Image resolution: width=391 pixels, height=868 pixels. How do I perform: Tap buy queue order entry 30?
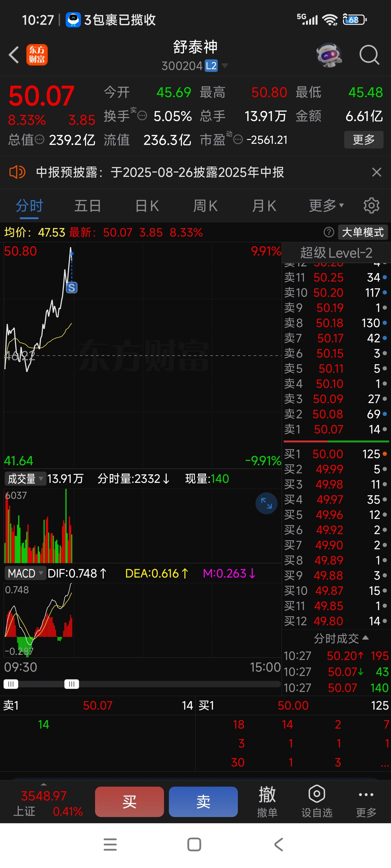click(238, 762)
